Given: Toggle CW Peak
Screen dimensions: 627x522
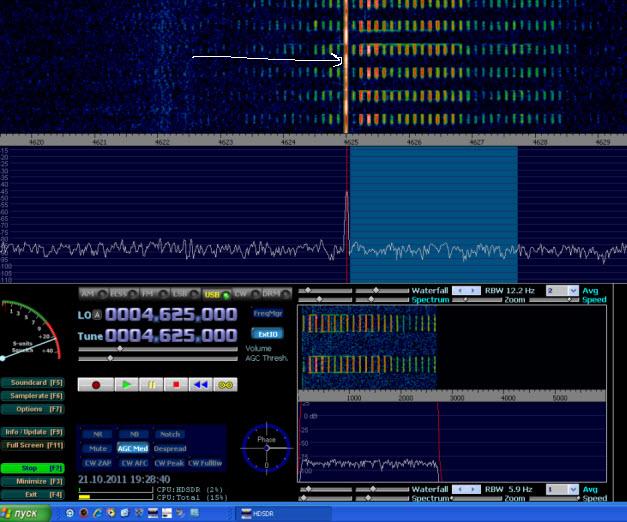Looking at the screenshot, I should point(169,463).
